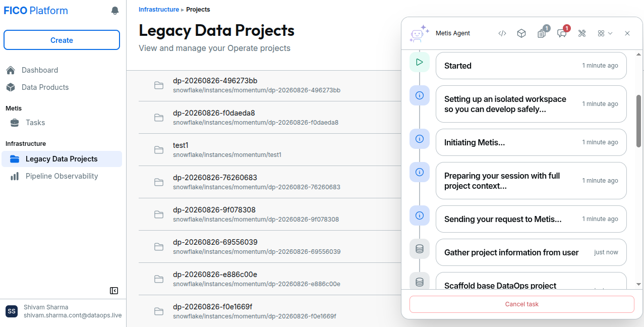
Task: Click the Dashboard home icon
Action: [11, 70]
